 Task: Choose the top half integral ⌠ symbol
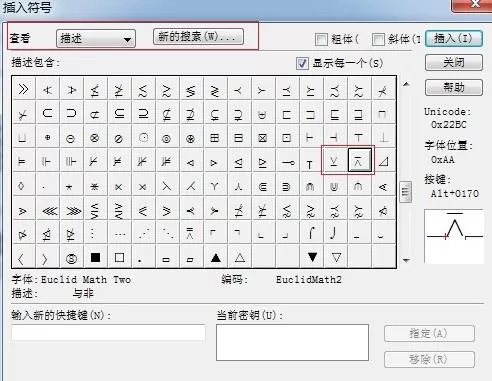(311, 233)
